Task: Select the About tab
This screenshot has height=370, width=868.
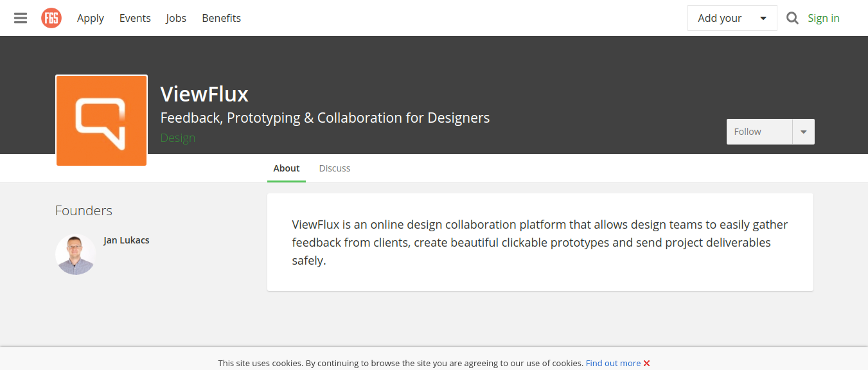Action: click(x=286, y=168)
